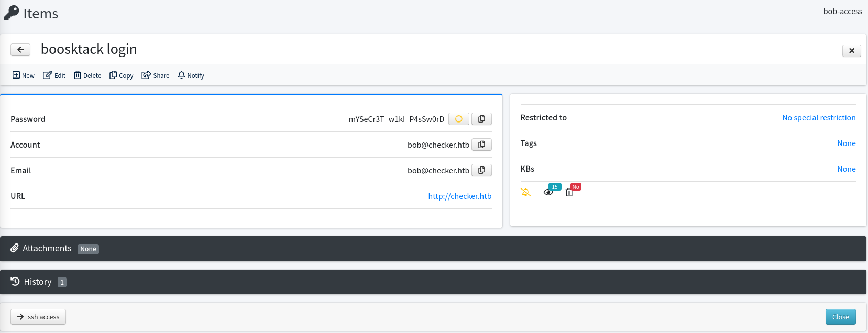This screenshot has height=333, width=868.
Task: Expand the History section
Action: pyautogui.click(x=433, y=282)
